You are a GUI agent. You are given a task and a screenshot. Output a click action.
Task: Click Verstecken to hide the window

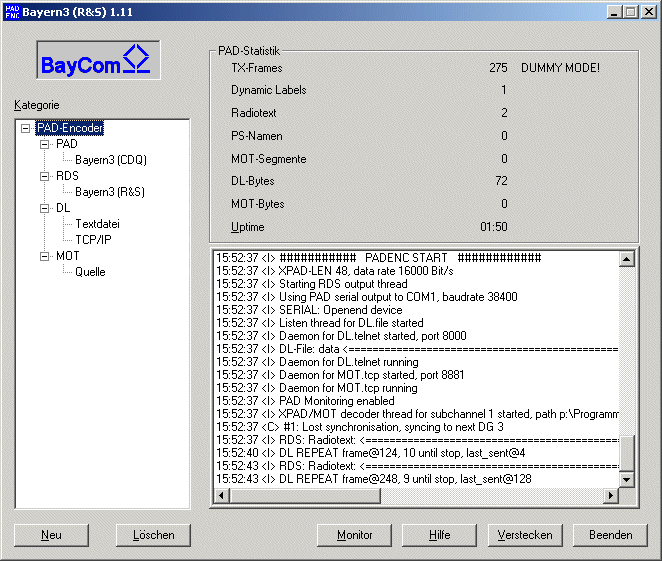(x=525, y=535)
